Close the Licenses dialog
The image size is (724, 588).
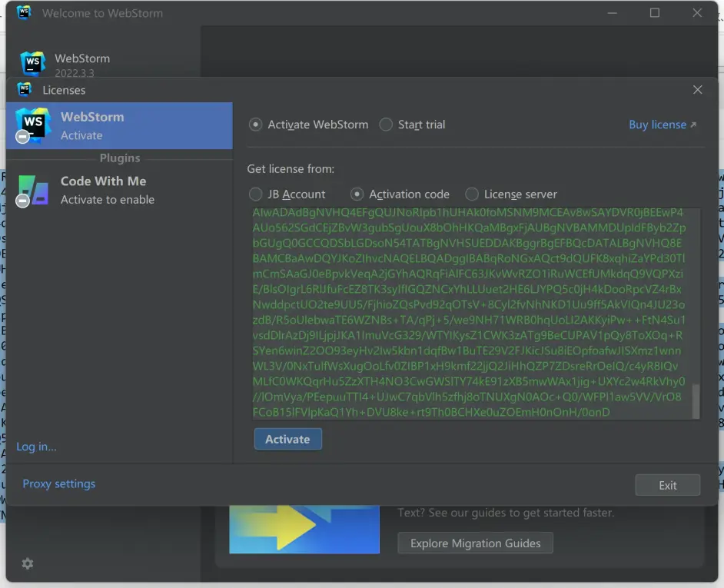(x=697, y=90)
